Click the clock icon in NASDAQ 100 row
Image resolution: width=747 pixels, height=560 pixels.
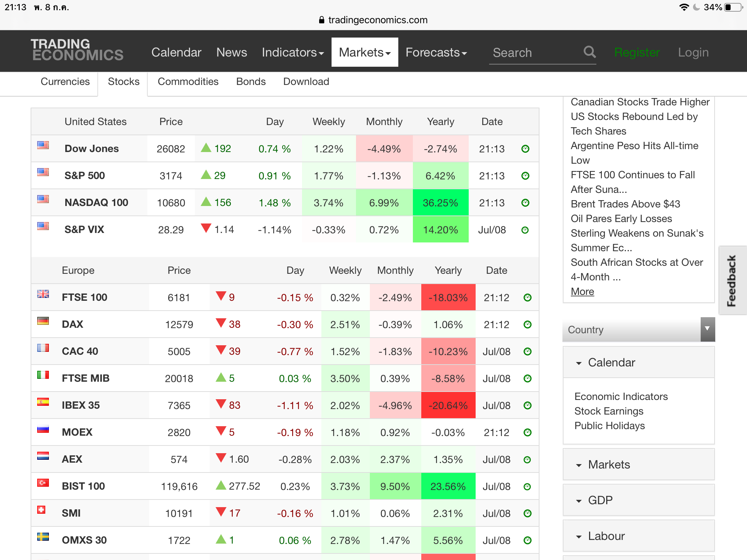pyautogui.click(x=525, y=203)
